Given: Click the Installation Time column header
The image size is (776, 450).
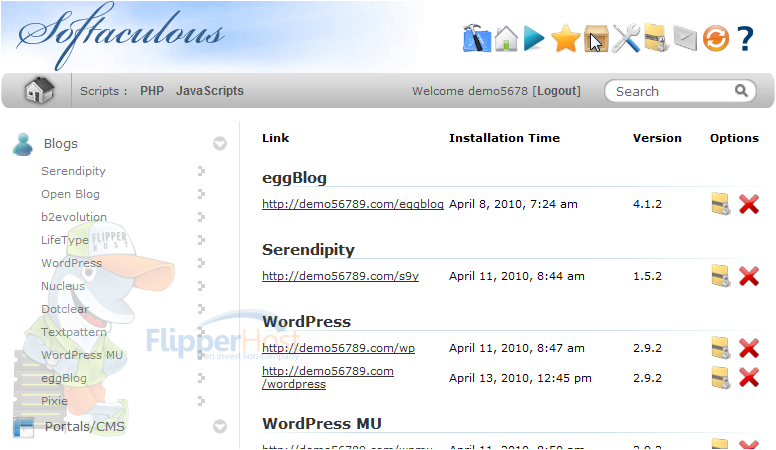Looking at the screenshot, I should pos(504,138).
